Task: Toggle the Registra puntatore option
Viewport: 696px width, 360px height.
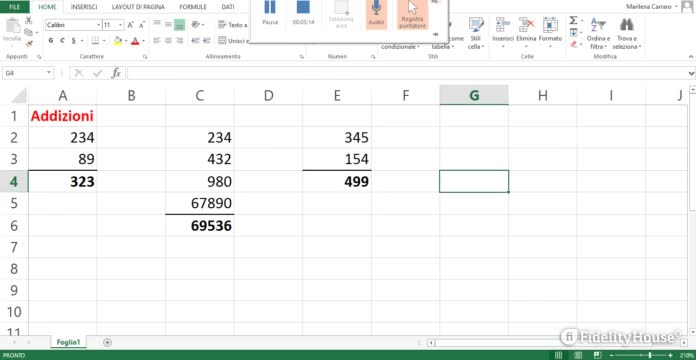Action: [x=412, y=14]
